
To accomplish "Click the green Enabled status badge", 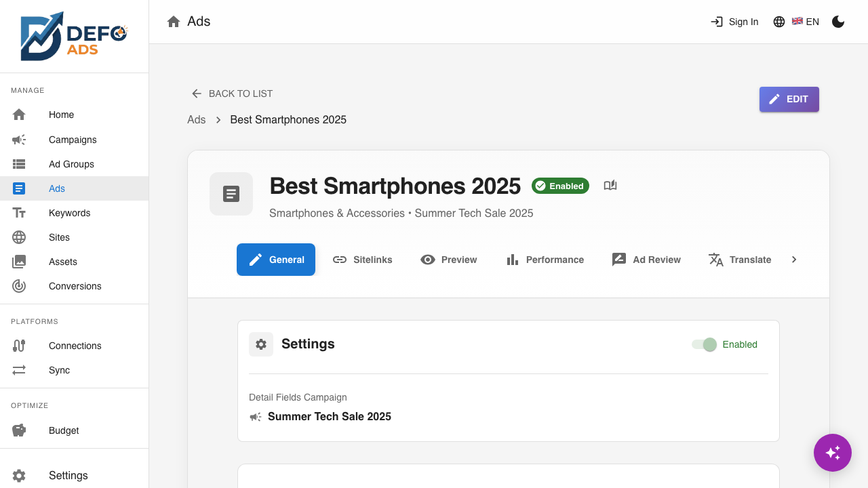I will pyautogui.click(x=560, y=186).
